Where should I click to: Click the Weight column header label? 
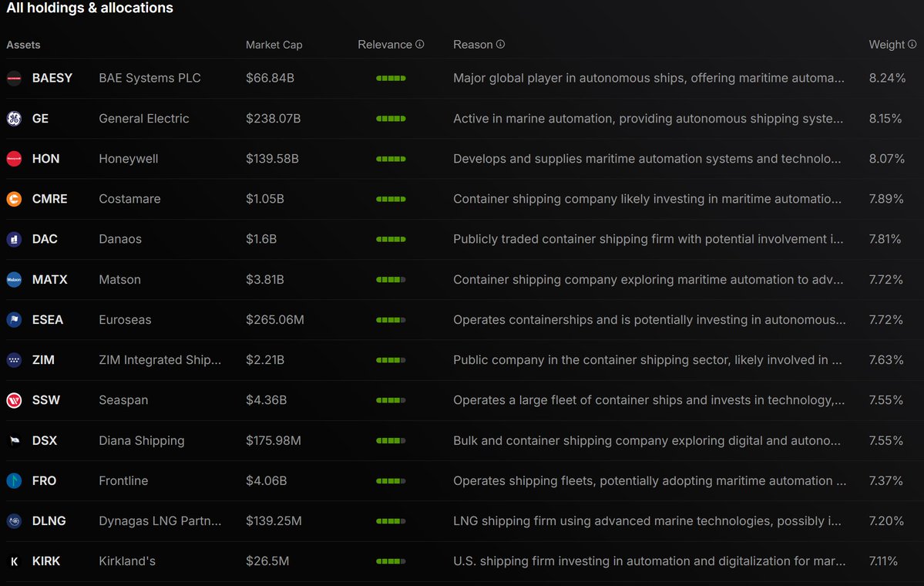tap(886, 45)
